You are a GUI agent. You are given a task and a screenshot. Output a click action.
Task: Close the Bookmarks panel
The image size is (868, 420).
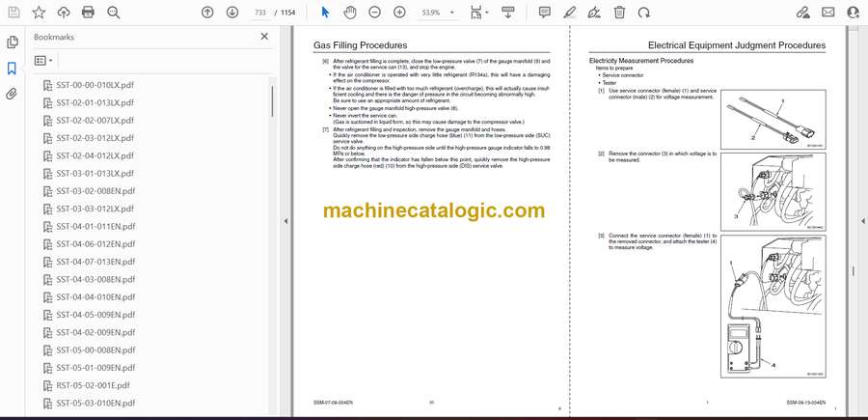tap(264, 37)
